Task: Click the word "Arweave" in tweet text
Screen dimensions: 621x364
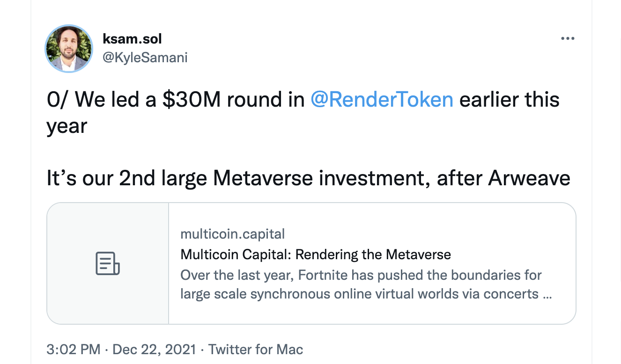Action: [x=529, y=178]
